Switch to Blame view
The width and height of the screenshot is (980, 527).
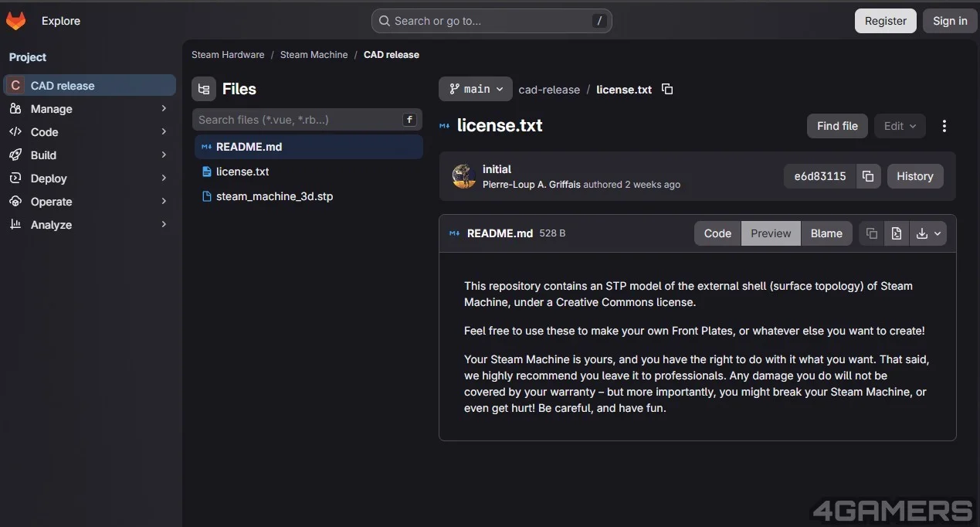pyautogui.click(x=826, y=233)
